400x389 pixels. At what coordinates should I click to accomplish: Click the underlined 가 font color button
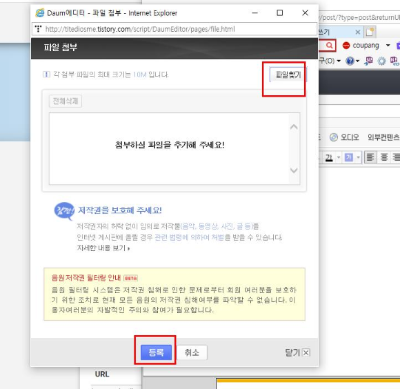[x=329, y=157]
